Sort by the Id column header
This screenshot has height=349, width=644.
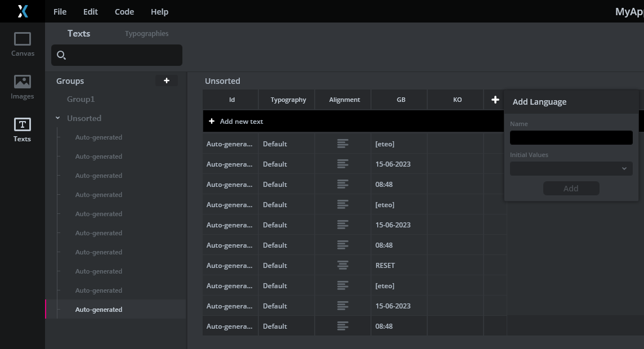[x=230, y=100]
